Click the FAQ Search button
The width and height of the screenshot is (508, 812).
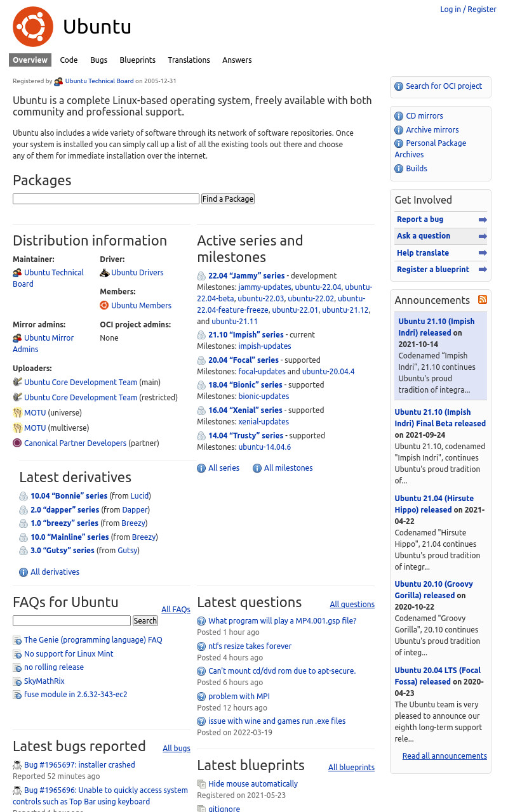(x=145, y=621)
